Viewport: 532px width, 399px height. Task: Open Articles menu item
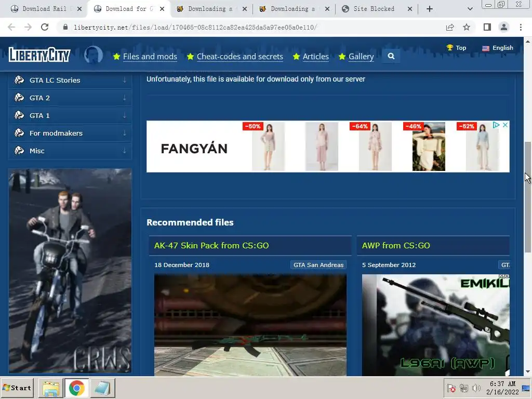(x=315, y=56)
